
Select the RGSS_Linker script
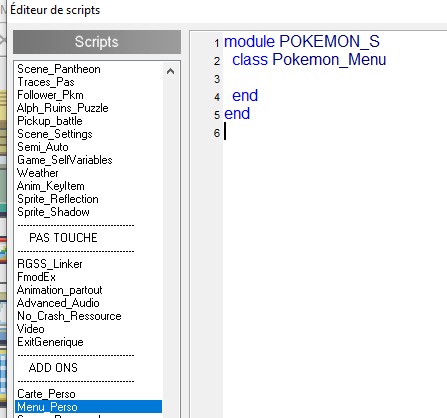[50, 264]
